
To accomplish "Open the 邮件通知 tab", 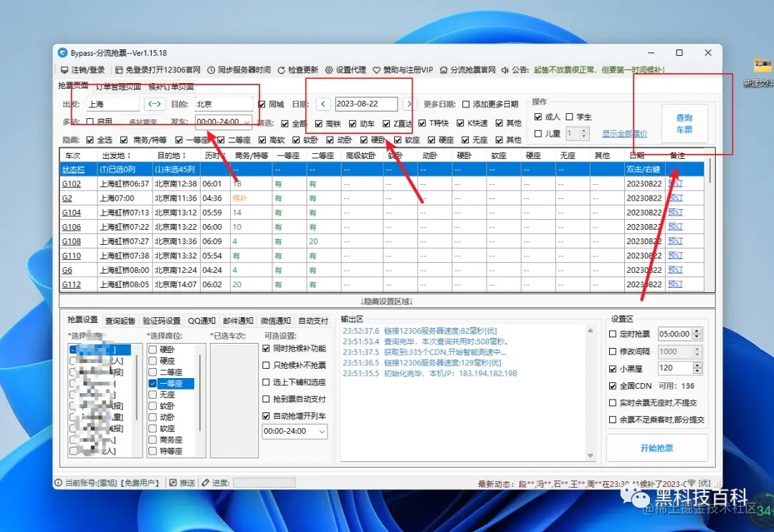I will [x=238, y=321].
